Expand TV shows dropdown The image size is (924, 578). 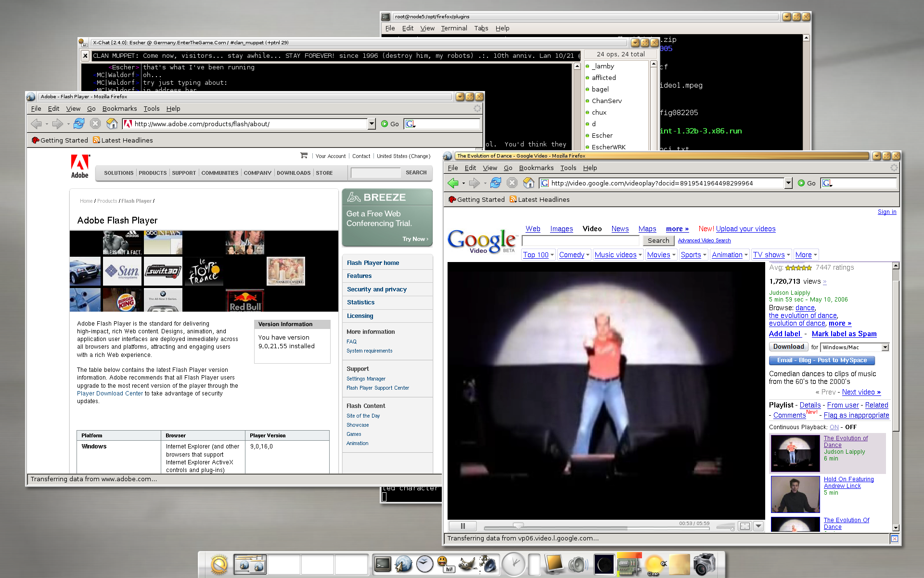point(788,255)
